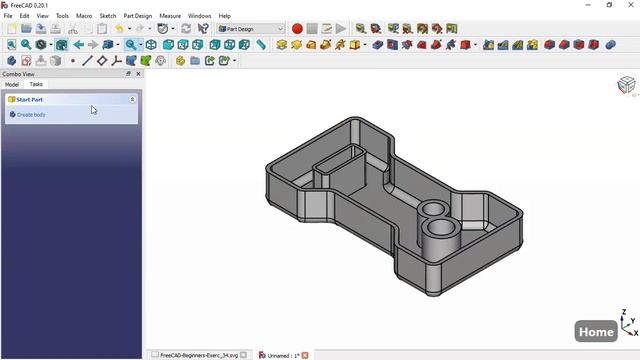This screenshot has width=640, height=360.
Task: Switch to FreeCAD-Beginners-Exerc_34.svg document tab
Action: coord(198,355)
